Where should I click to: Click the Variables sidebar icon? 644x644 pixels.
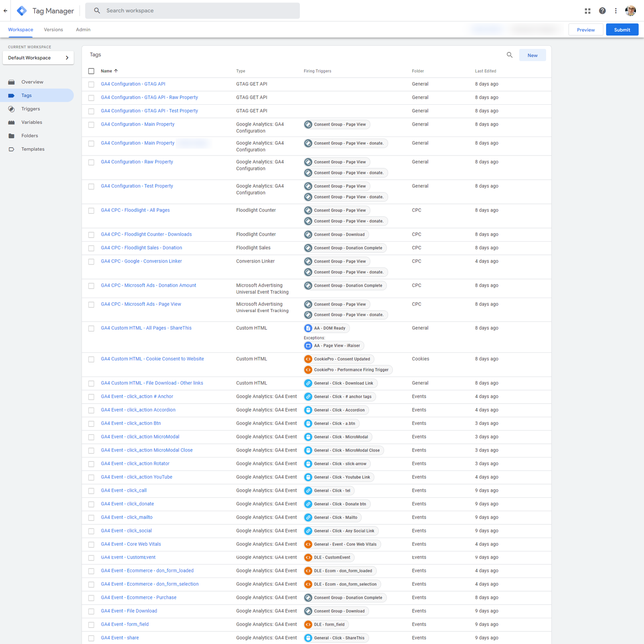11,122
